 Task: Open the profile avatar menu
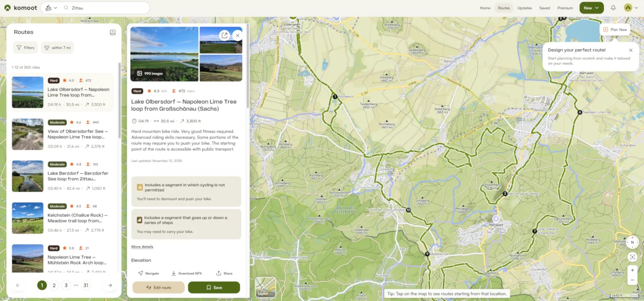coord(631,8)
